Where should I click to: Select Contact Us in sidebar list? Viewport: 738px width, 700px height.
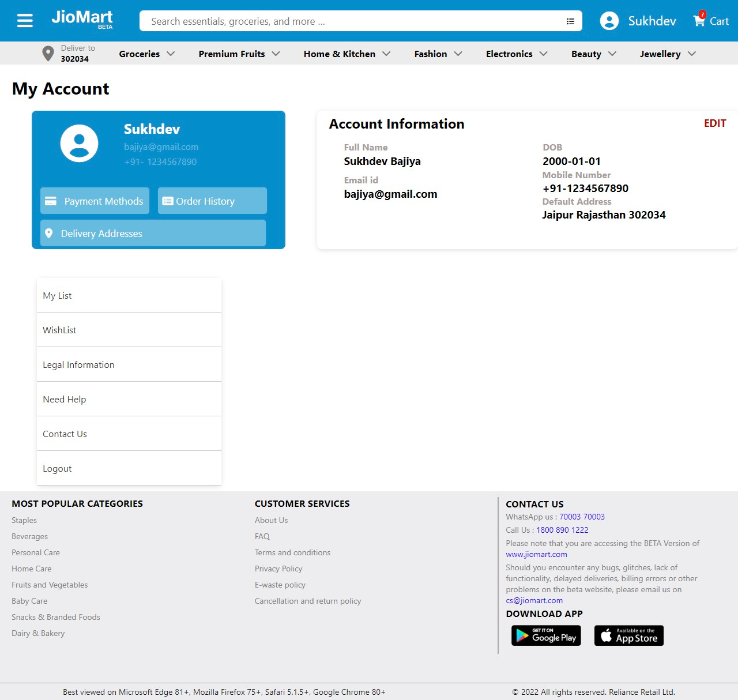tap(129, 434)
